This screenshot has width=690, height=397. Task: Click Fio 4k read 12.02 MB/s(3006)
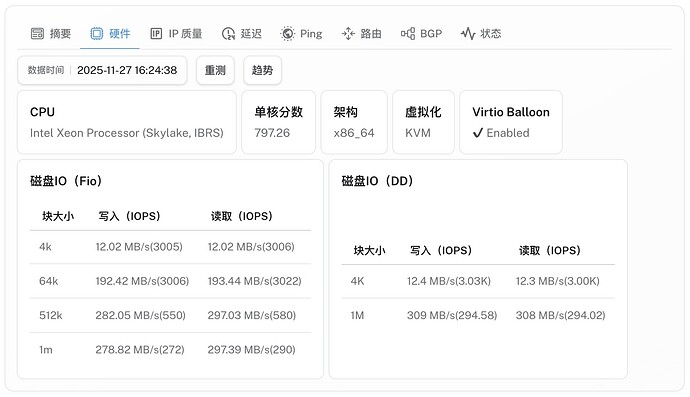251,246
